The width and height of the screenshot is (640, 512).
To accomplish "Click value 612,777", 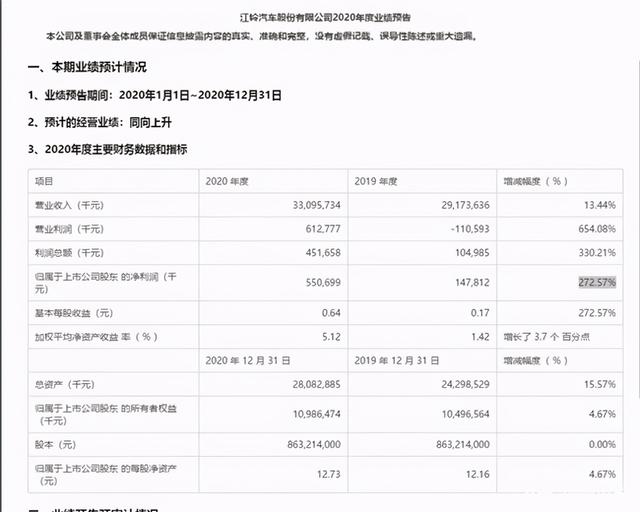I will click(x=323, y=229).
